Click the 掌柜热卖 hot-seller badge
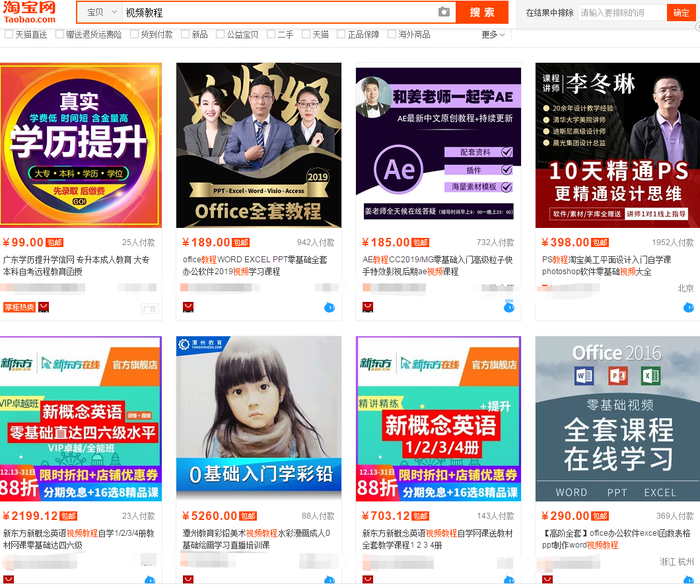The image size is (700, 588). 20,307
